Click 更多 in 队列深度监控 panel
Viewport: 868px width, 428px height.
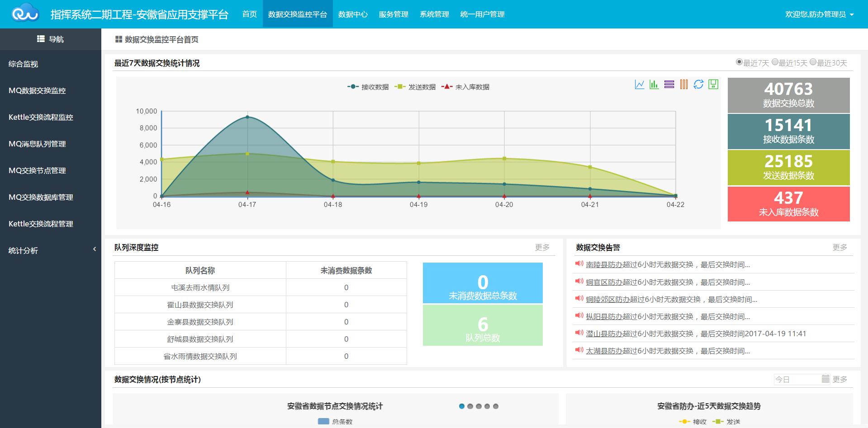pos(542,247)
